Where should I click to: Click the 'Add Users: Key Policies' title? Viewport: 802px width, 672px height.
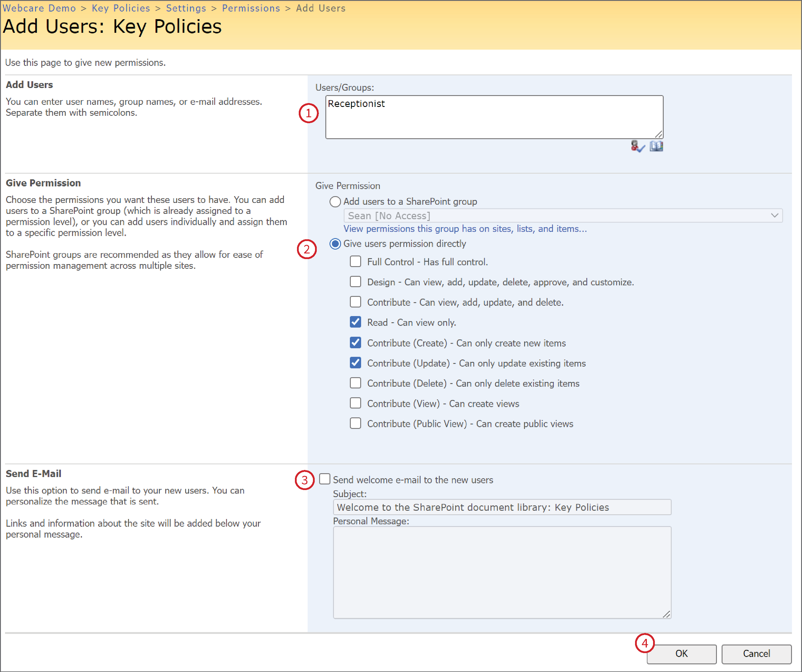[x=112, y=27]
